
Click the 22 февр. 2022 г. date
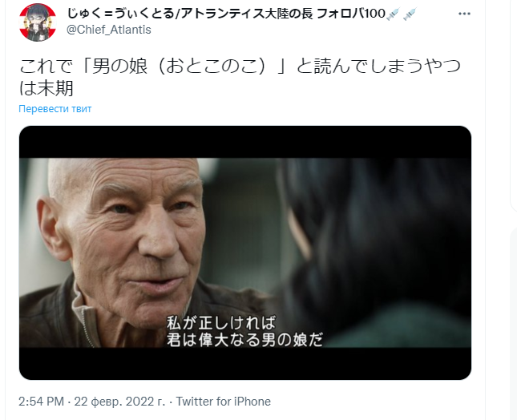(119, 402)
